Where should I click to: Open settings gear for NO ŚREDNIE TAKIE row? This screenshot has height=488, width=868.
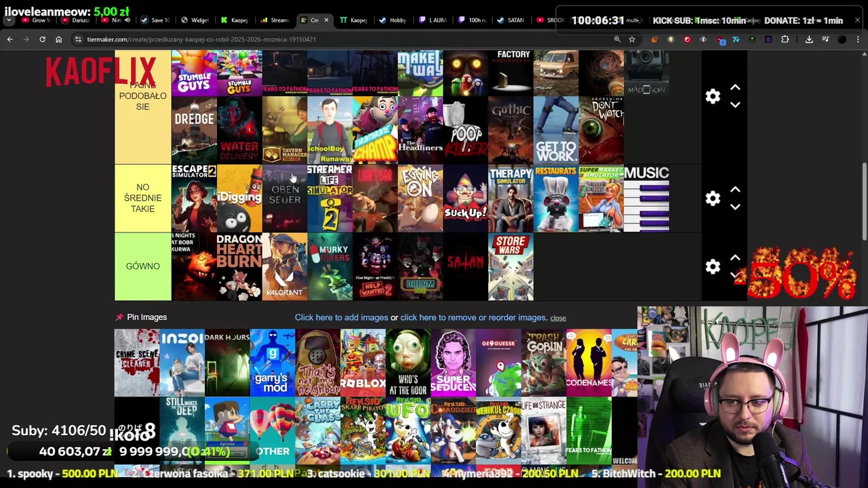712,199
